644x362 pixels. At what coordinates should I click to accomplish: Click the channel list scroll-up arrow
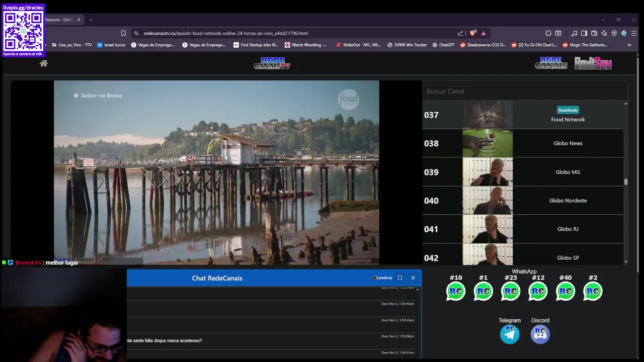626,104
